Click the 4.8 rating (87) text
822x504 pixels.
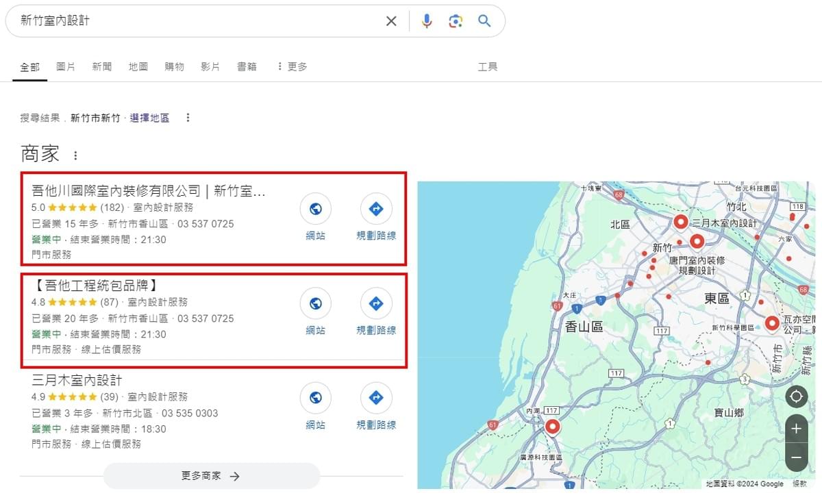pos(75,302)
